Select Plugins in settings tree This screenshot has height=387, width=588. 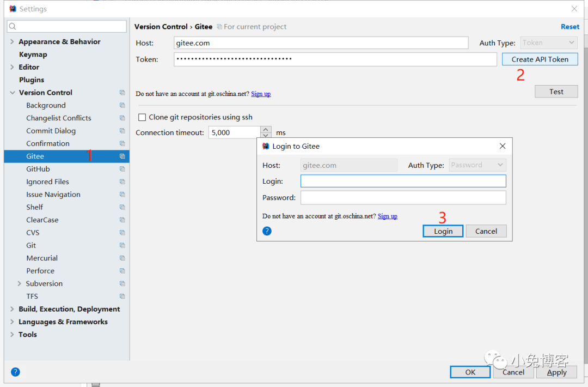tap(32, 80)
